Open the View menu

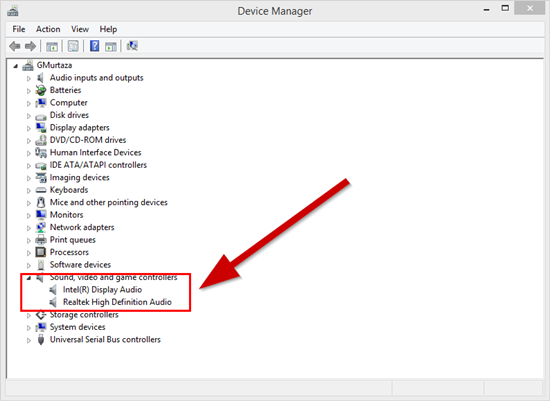pyautogui.click(x=80, y=29)
